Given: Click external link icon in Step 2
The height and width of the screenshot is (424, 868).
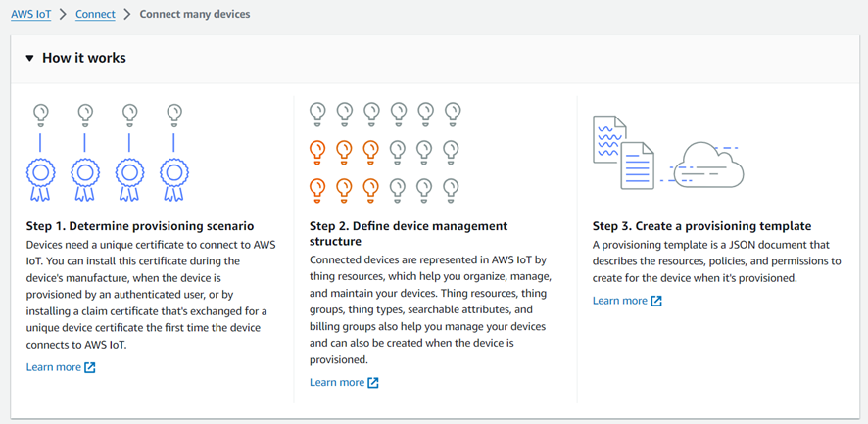Looking at the screenshot, I should [373, 382].
